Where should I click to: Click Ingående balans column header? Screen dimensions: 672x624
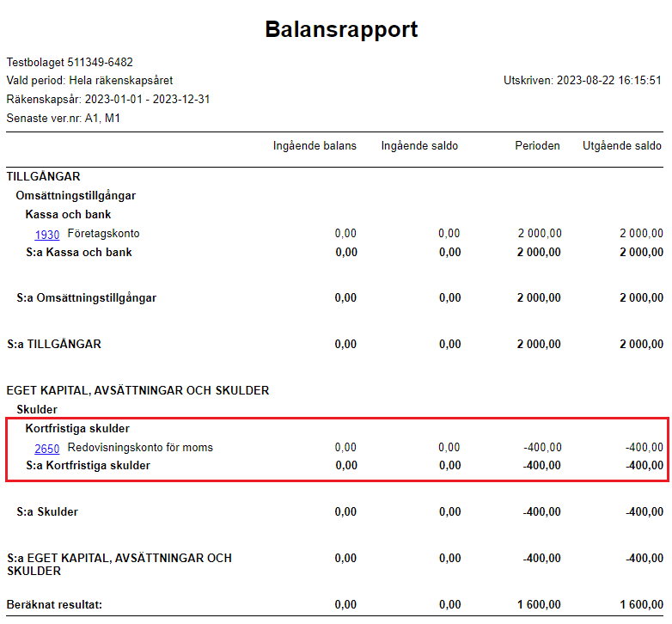(x=315, y=146)
